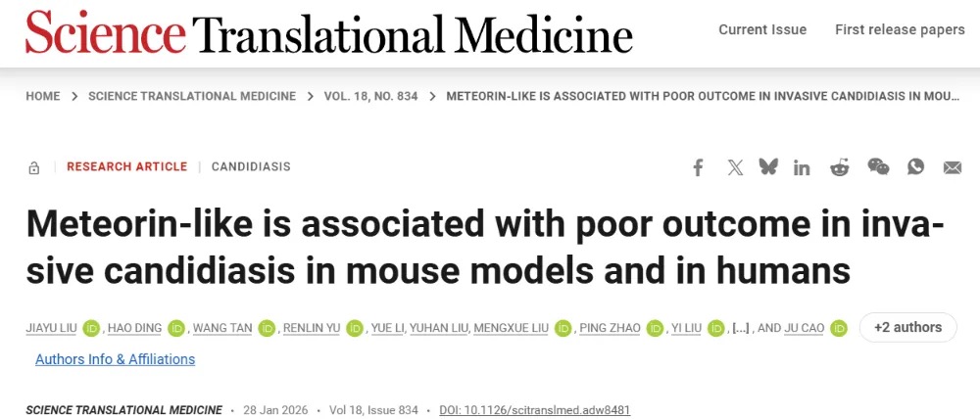Share article via WhatsApp
980x419 pixels.
coord(915,167)
